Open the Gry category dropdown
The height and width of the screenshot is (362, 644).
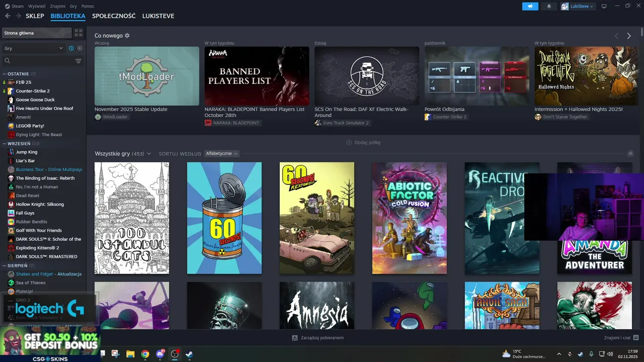coord(34,48)
